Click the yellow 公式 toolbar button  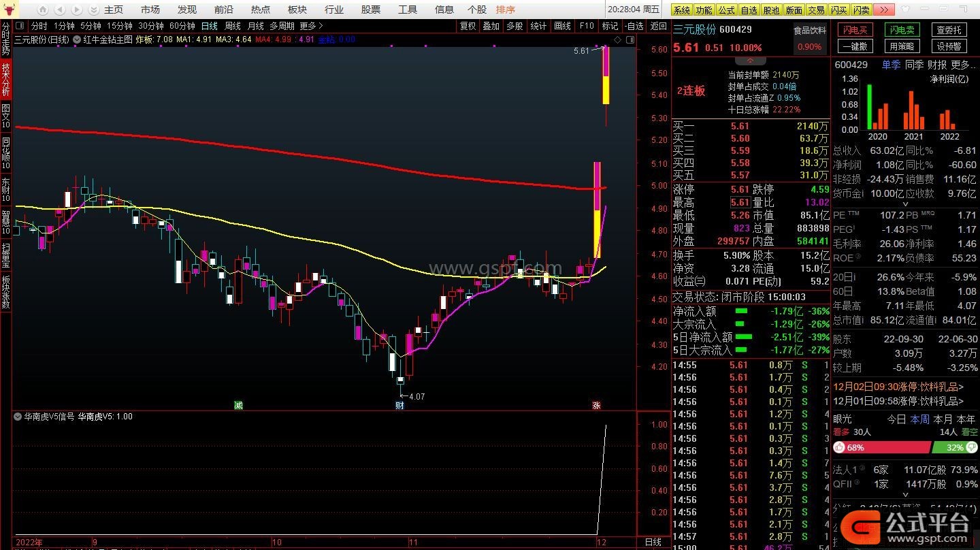727,10
